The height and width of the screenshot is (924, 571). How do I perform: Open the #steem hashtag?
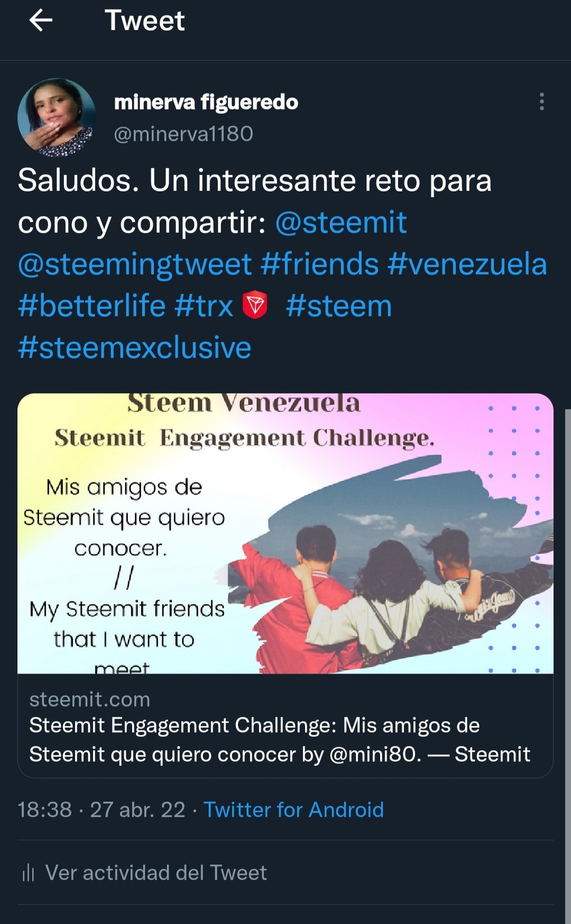339,306
